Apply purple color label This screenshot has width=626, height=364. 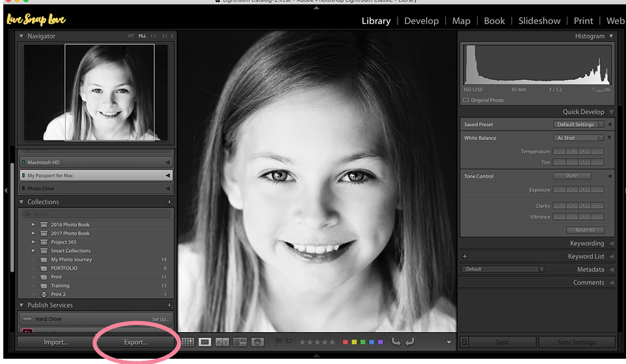point(380,342)
